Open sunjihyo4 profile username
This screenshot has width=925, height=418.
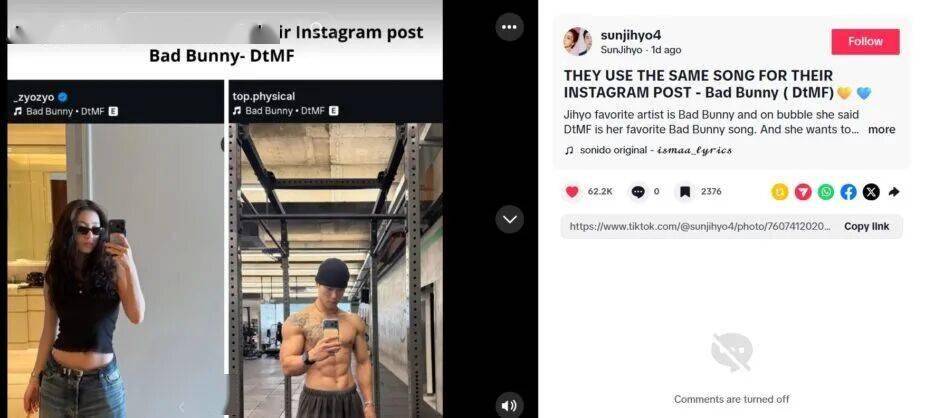click(x=631, y=35)
